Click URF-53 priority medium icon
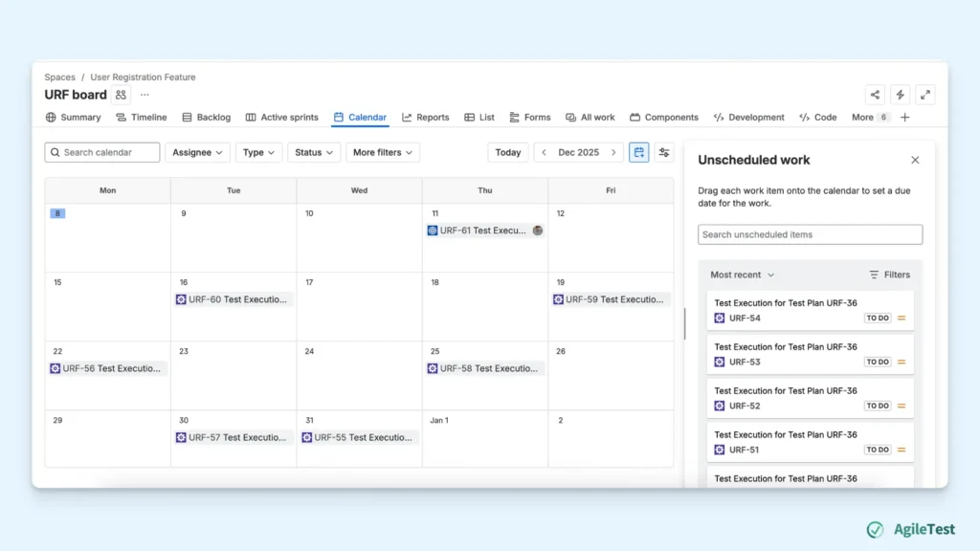 click(x=902, y=362)
